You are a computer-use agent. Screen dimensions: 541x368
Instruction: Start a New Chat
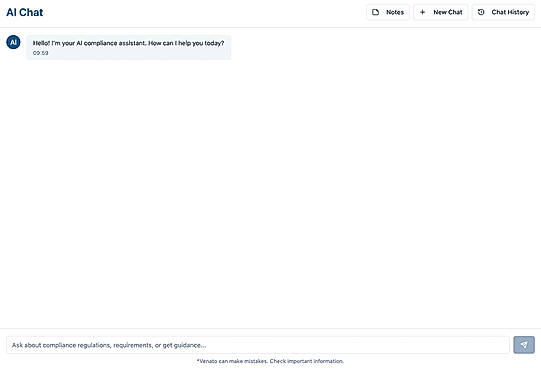[x=441, y=12]
